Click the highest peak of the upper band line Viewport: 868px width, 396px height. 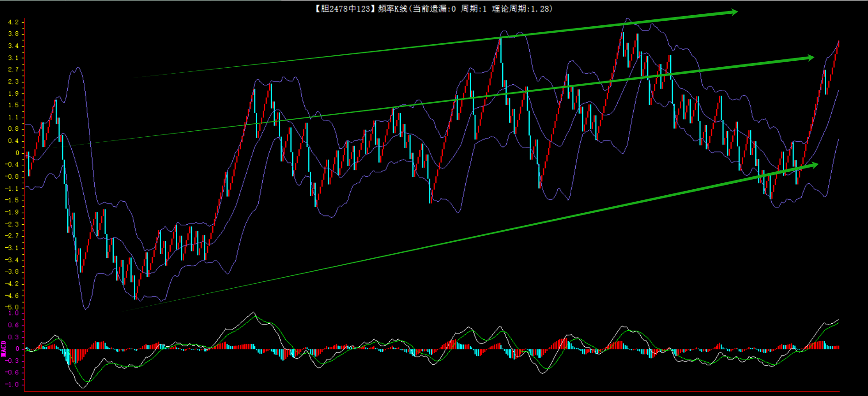click(627, 19)
